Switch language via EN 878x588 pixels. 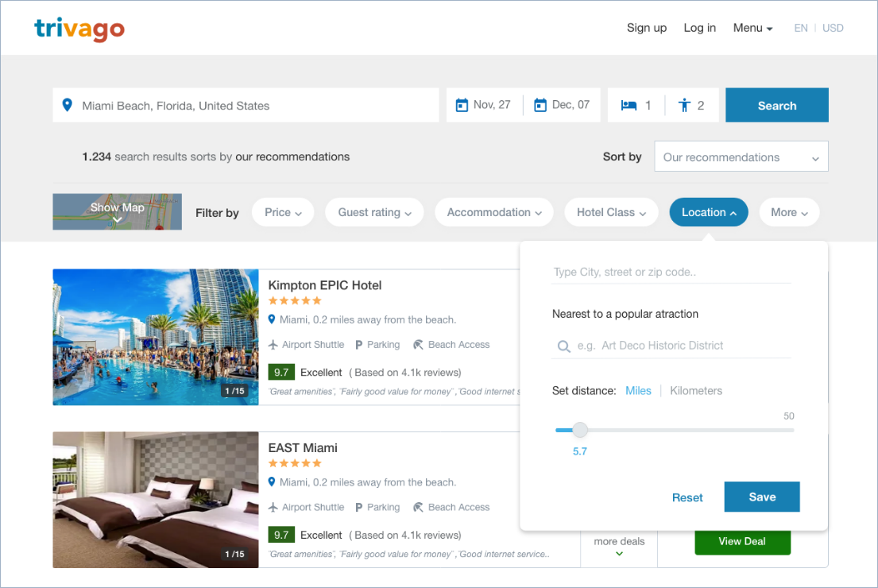click(x=801, y=28)
